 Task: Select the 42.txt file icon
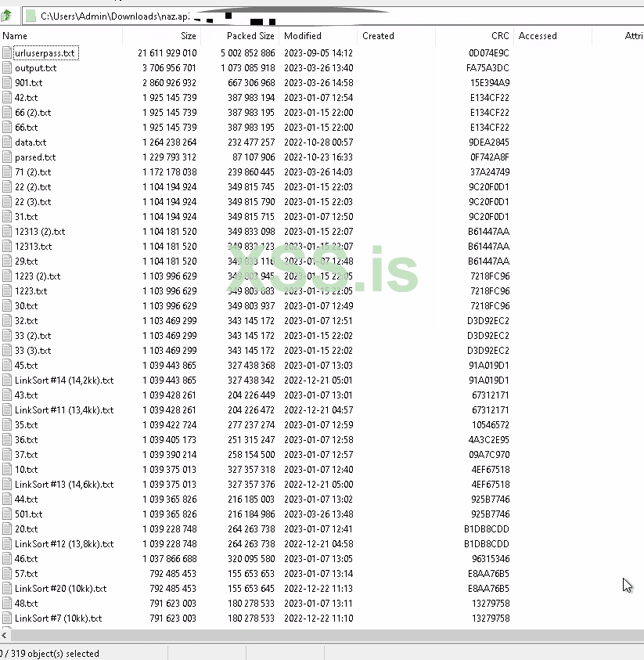(7, 98)
